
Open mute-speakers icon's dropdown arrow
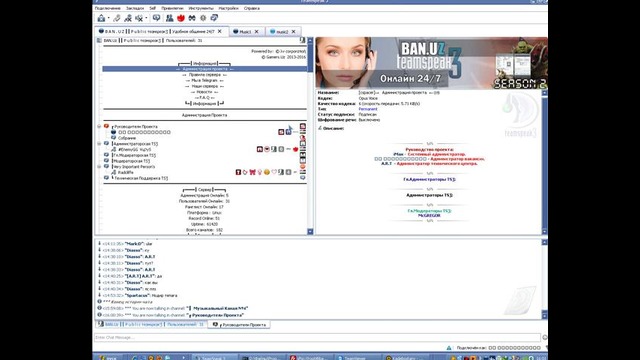pos(147,18)
